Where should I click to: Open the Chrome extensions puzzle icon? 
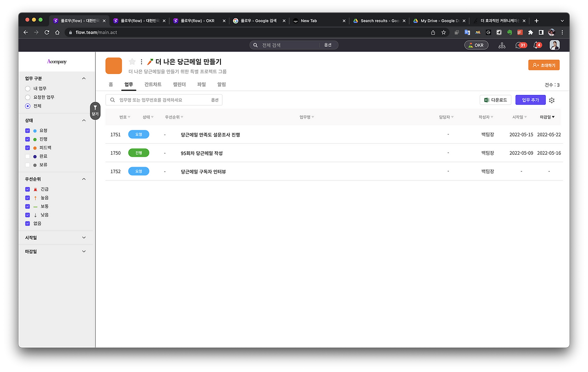[x=531, y=33]
